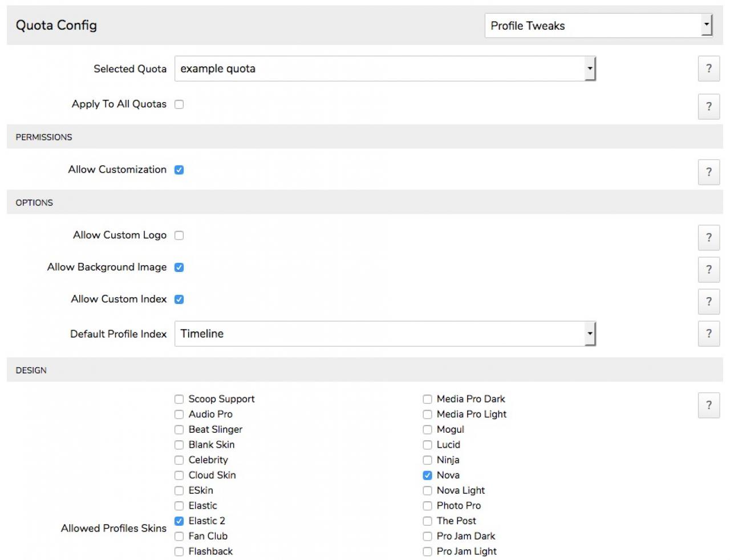Image resolution: width=730 pixels, height=560 pixels.
Task: Enable the Allow Custom Logo option
Action: [x=179, y=236]
